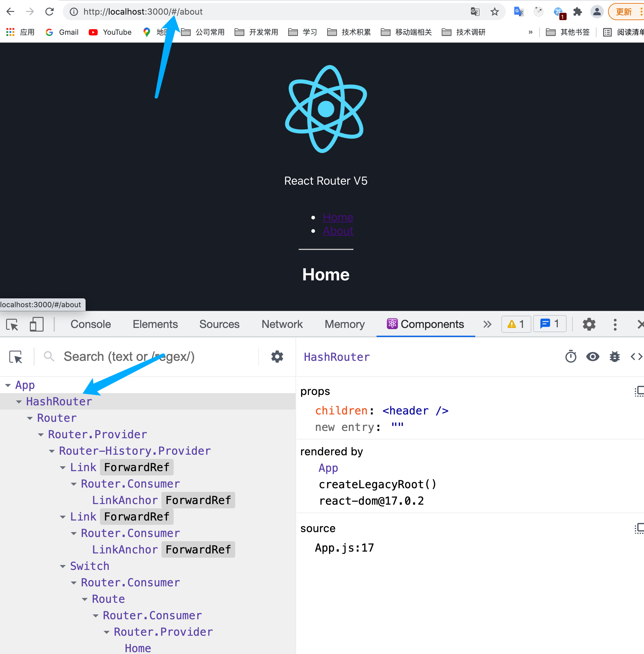644x654 pixels.
Task: Open the 开发常用 bookmark folder
Action: point(257,32)
